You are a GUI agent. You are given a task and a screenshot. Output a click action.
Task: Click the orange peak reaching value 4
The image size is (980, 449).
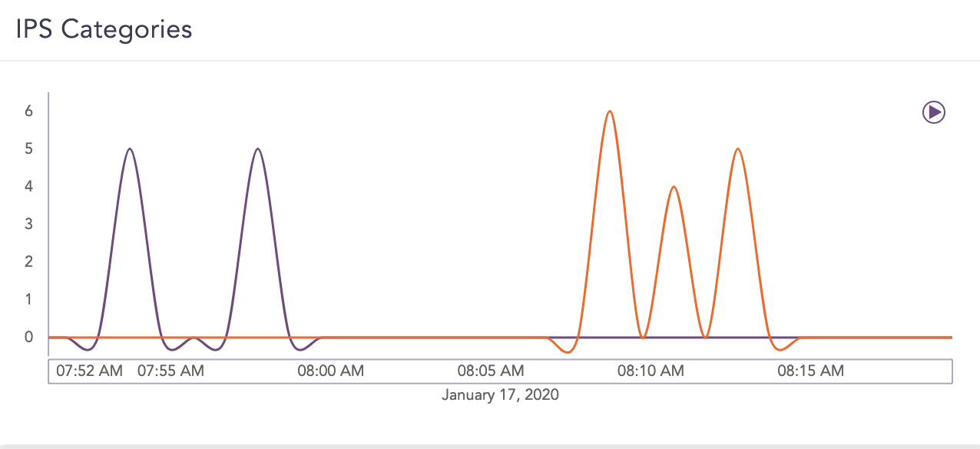[x=674, y=187]
